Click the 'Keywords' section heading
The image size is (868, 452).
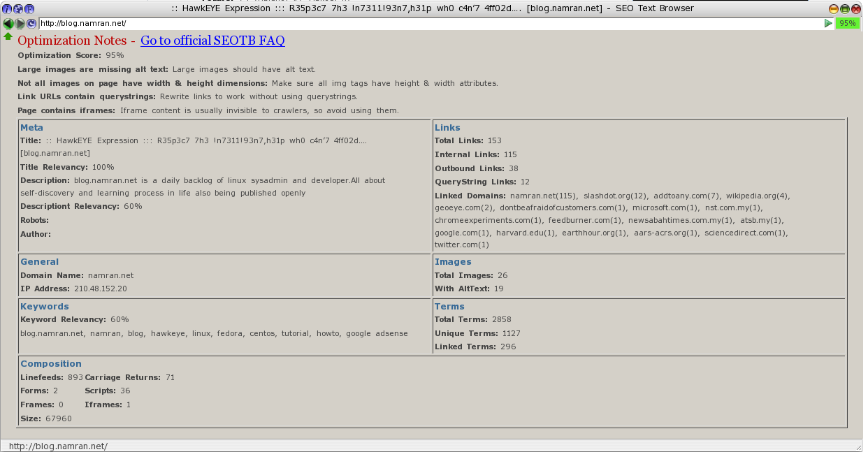(x=44, y=306)
